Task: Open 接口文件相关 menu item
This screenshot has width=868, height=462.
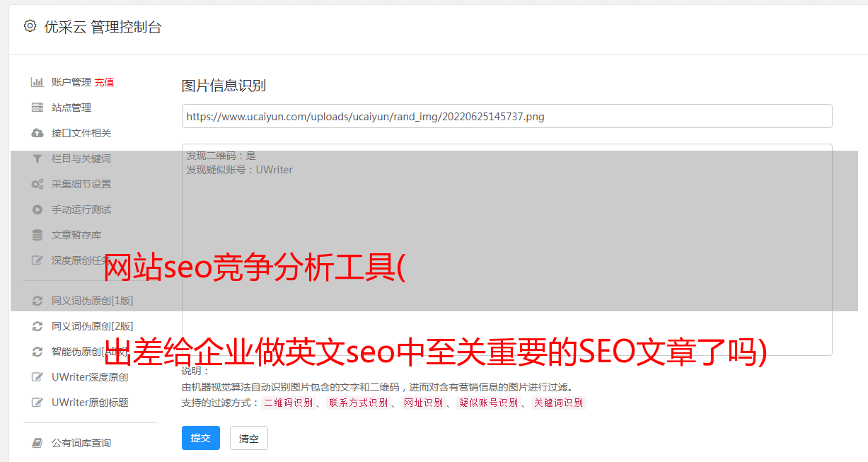Action: pyautogui.click(x=81, y=133)
